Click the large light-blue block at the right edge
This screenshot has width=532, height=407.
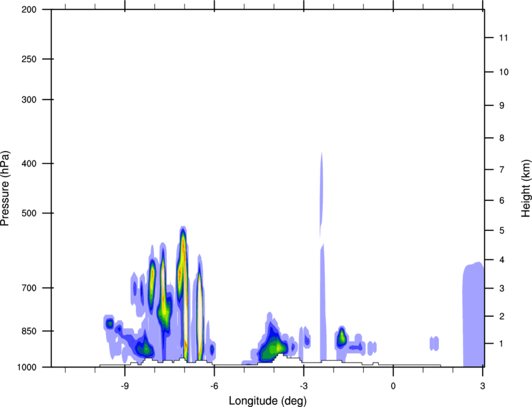473,315
